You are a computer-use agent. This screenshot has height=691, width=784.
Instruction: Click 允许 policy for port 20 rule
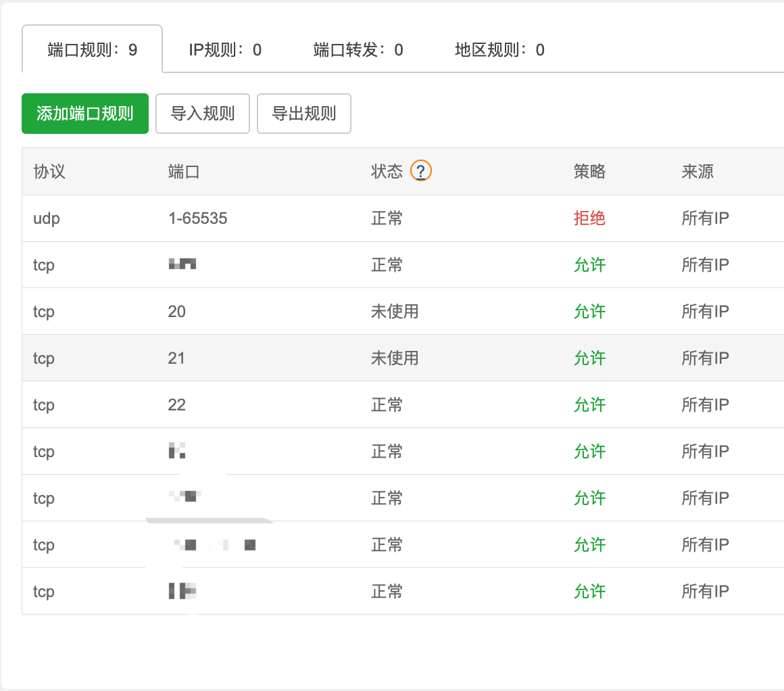coord(589,312)
